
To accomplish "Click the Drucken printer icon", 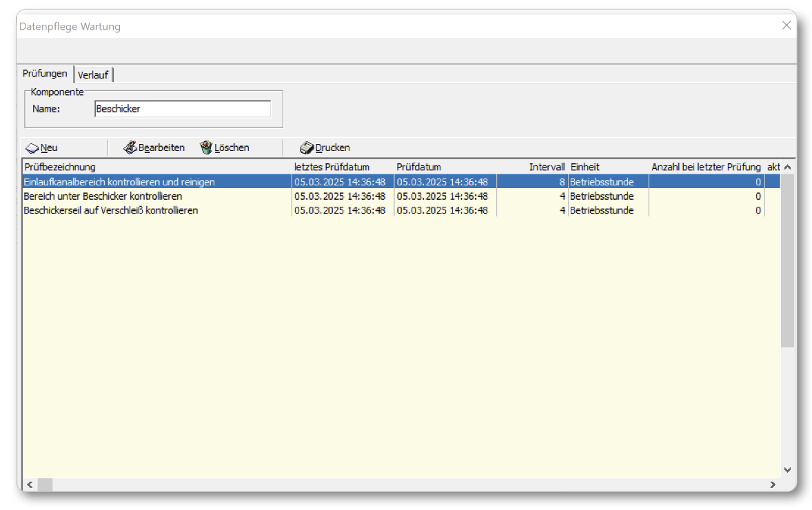I will 307,147.
